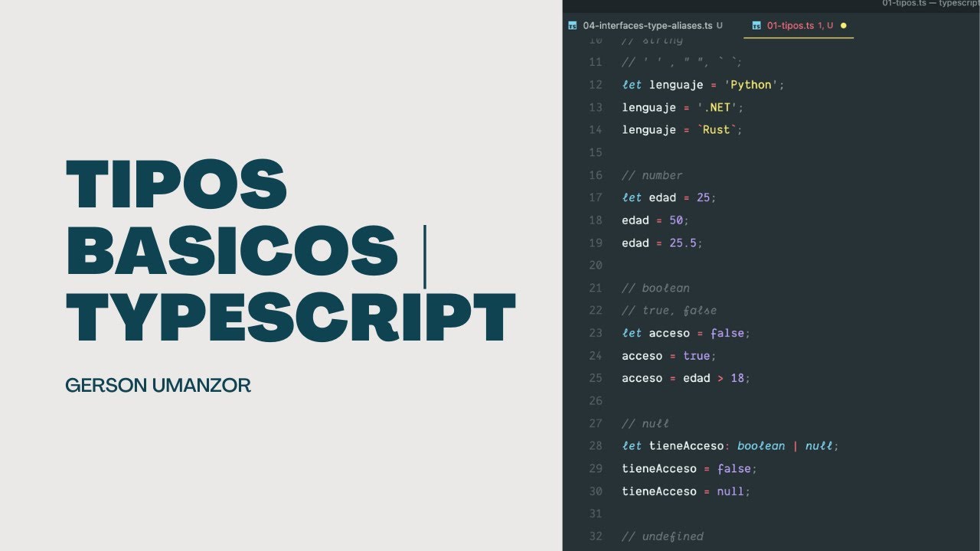Click the value 50 on line 18
Viewport: 980px width, 551px height.
pyautogui.click(x=677, y=220)
